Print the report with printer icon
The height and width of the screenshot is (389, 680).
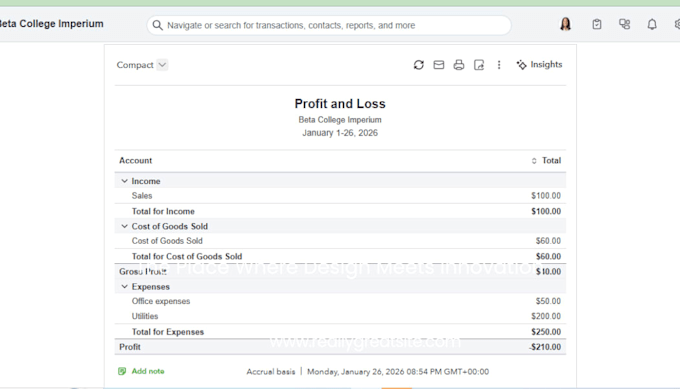[458, 65]
